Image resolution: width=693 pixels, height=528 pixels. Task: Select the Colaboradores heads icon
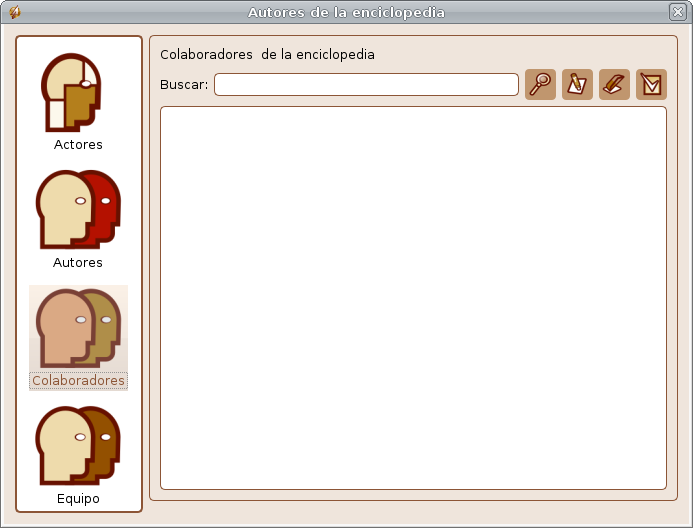tap(78, 328)
